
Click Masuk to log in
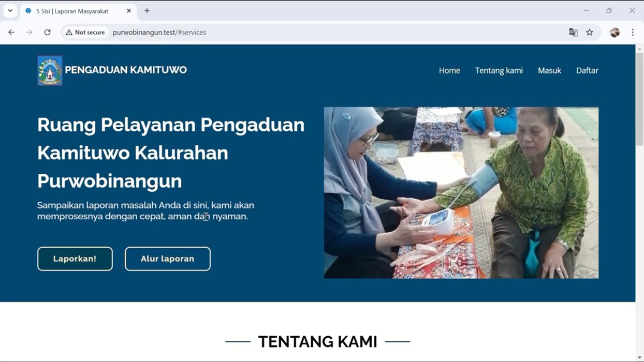pos(549,70)
